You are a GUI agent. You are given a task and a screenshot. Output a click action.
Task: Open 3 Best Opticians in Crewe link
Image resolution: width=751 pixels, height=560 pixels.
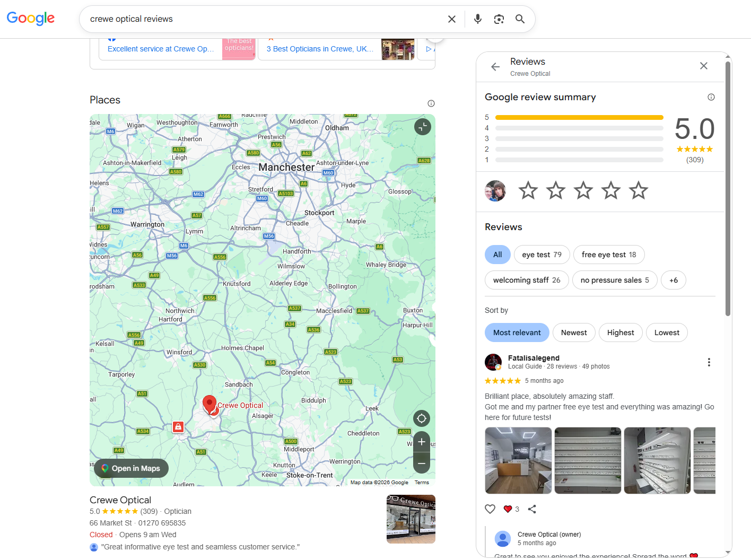pos(320,49)
